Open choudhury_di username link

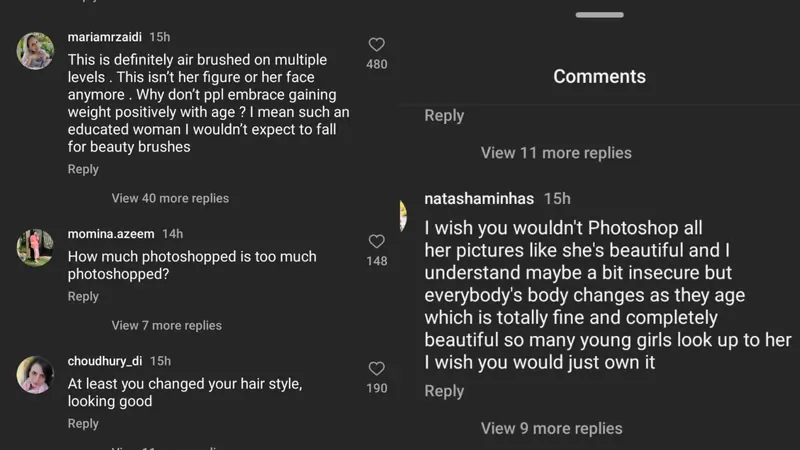click(x=105, y=361)
